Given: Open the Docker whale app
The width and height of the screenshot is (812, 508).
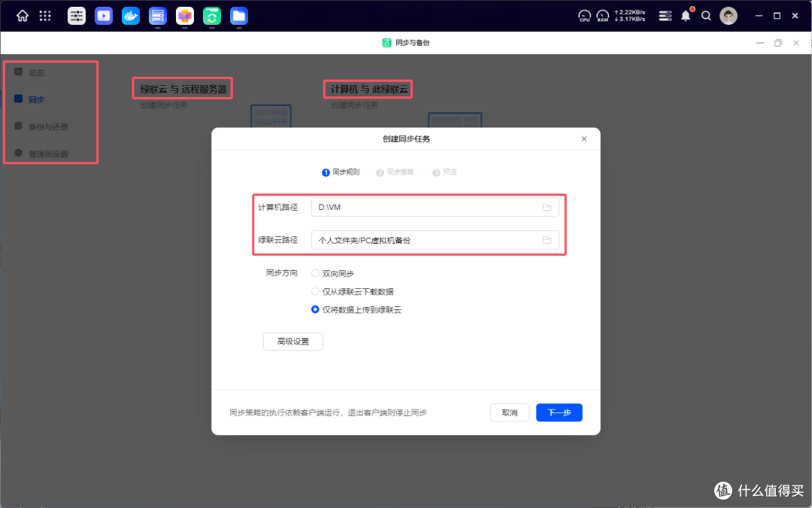Looking at the screenshot, I should pos(131,16).
